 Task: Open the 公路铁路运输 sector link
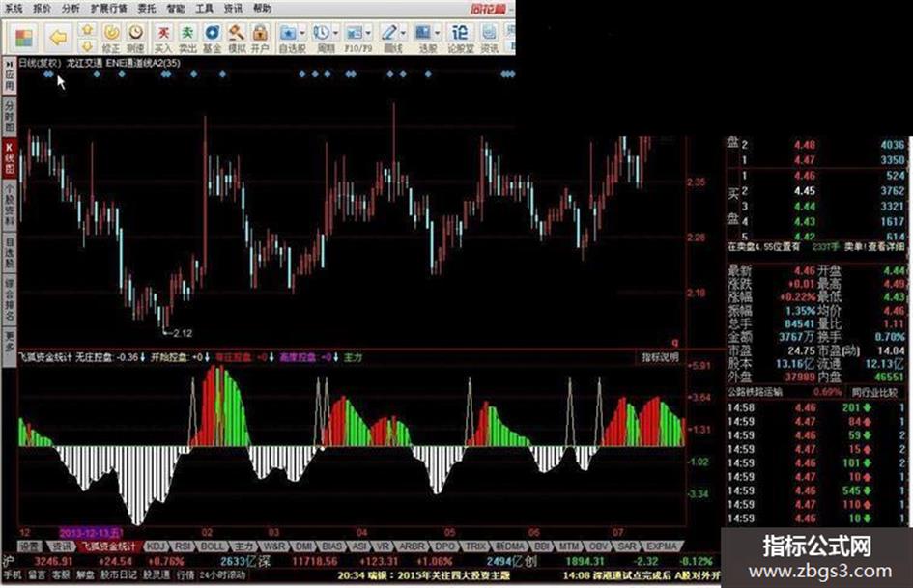coord(755,392)
